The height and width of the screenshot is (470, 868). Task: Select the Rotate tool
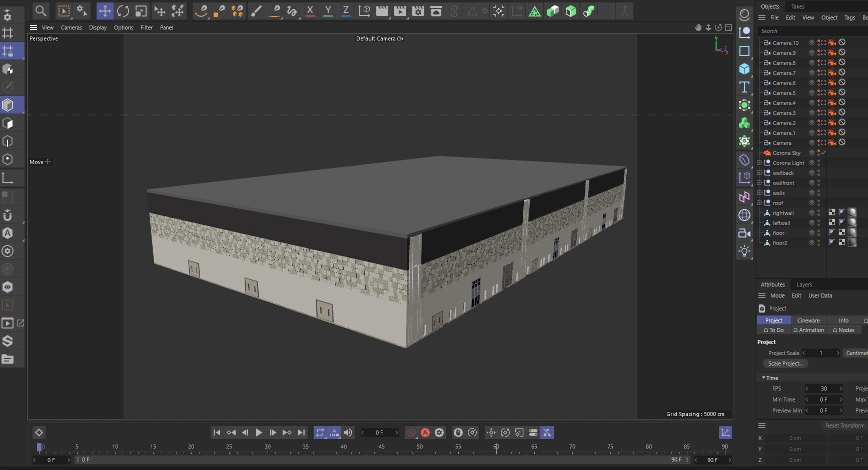point(123,11)
